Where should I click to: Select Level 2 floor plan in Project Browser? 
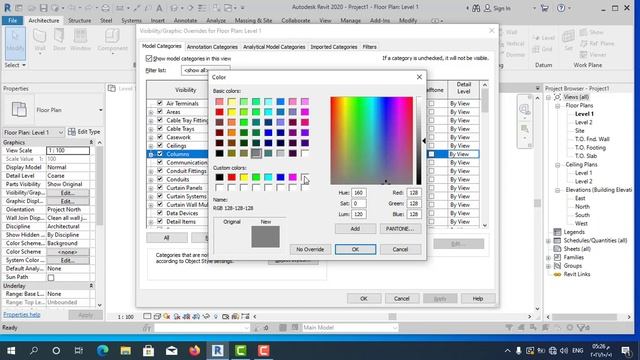coord(583,122)
